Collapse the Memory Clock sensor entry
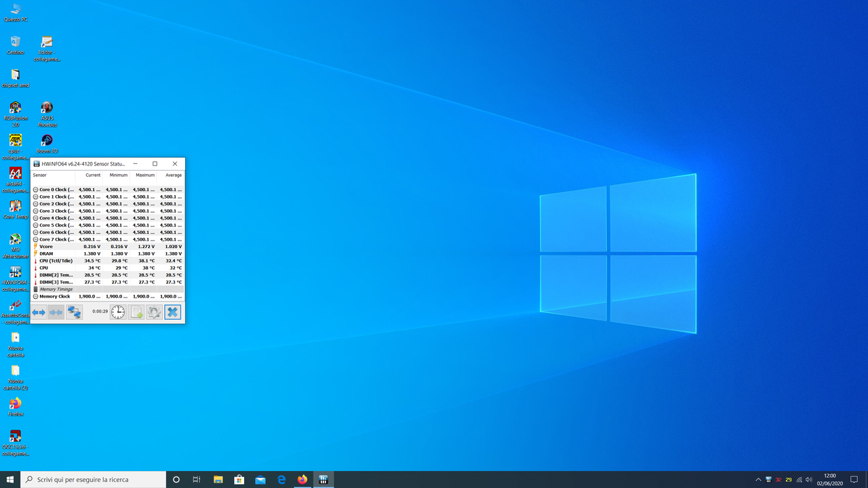This screenshot has width=868, height=488. (35, 296)
